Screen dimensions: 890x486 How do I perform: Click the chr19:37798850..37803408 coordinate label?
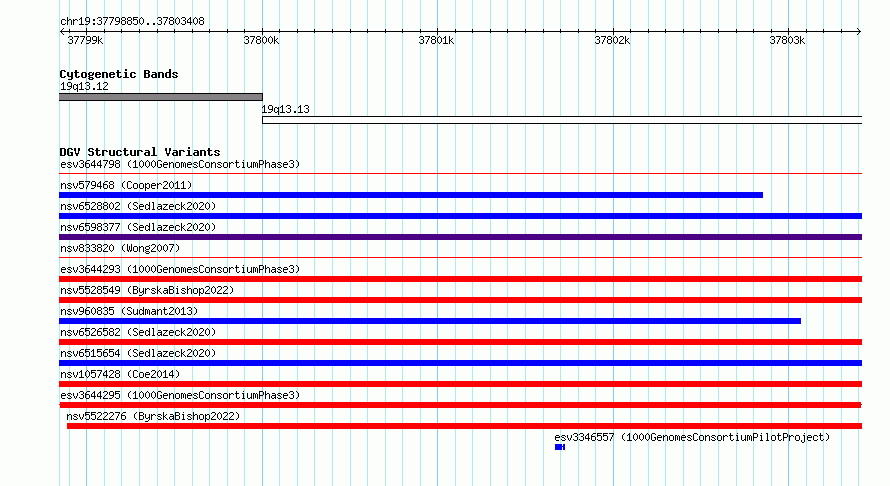point(132,22)
